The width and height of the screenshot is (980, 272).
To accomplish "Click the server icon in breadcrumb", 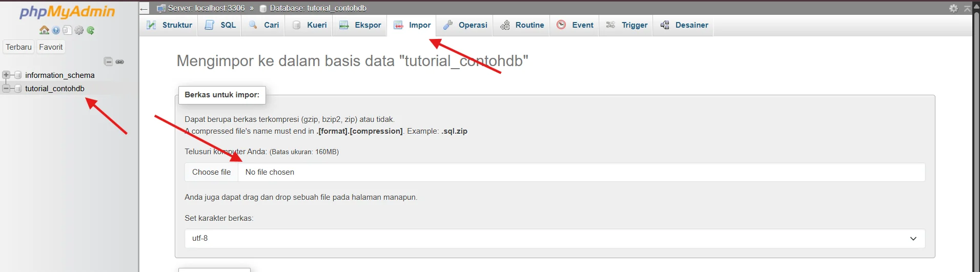I will point(161,8).
